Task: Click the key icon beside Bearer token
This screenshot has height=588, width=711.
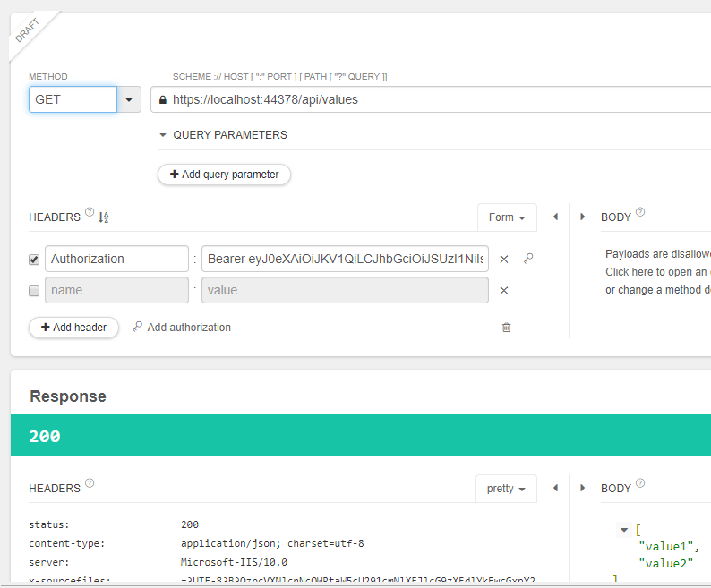Action: pyautogui.click(x=528, y=259)
